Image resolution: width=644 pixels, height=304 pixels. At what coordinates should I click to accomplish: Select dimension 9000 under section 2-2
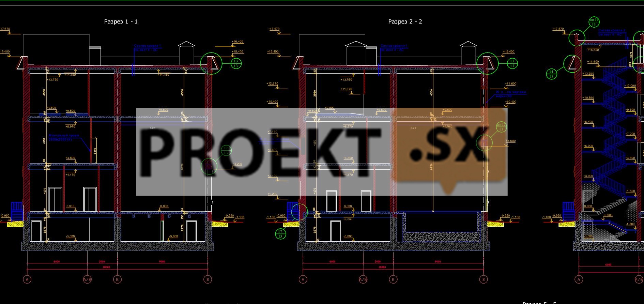(438, 262)
